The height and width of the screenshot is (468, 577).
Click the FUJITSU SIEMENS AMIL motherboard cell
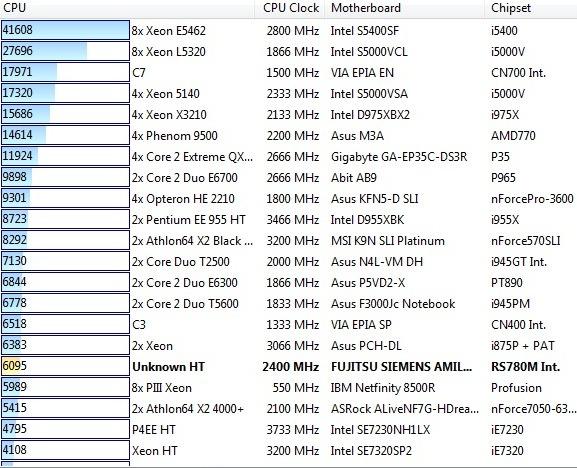[x=401, y=366]
